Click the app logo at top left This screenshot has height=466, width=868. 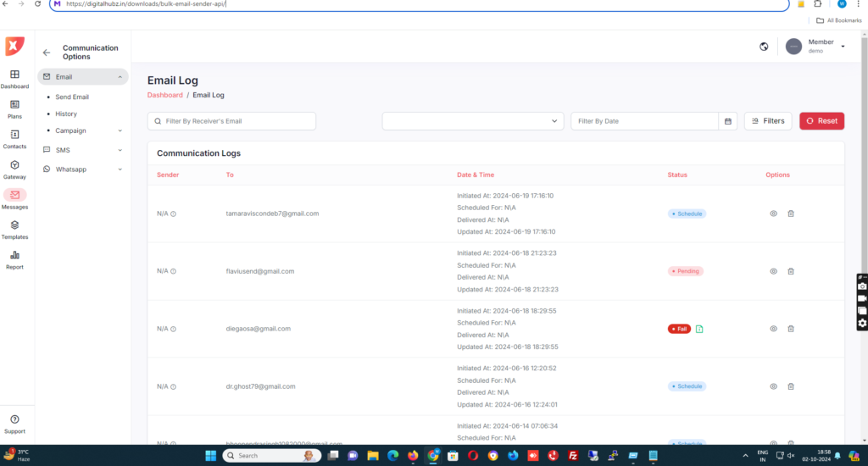[15, 46]
